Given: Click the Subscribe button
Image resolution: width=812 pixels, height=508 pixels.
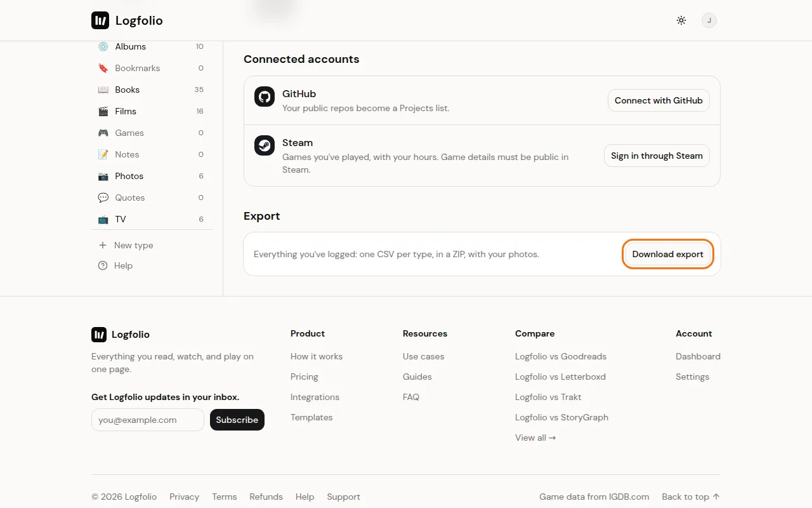Looking at the screenshot, I should (237, 420).
